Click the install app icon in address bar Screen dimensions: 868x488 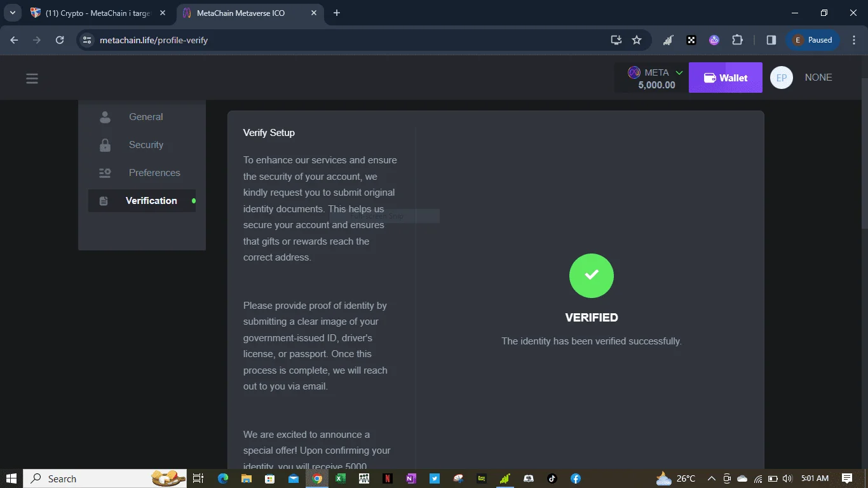(616, 40)
